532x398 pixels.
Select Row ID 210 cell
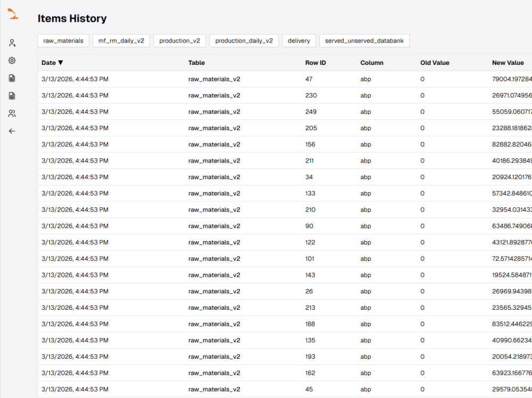tap(310, 209)
